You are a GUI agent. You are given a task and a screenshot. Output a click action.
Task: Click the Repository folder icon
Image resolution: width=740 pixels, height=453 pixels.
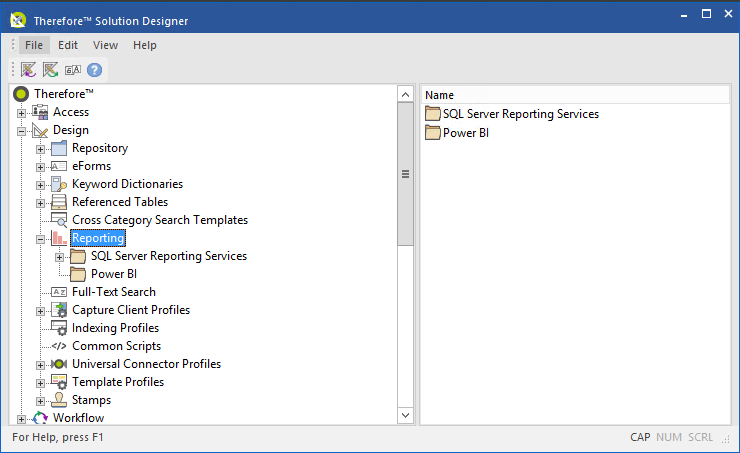tap(59, 148)
